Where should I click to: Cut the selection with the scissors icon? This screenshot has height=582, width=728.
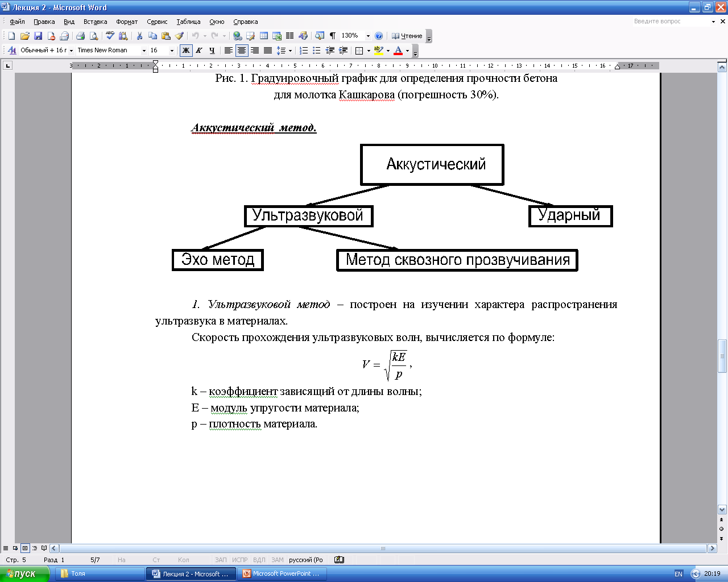[139, 36]
